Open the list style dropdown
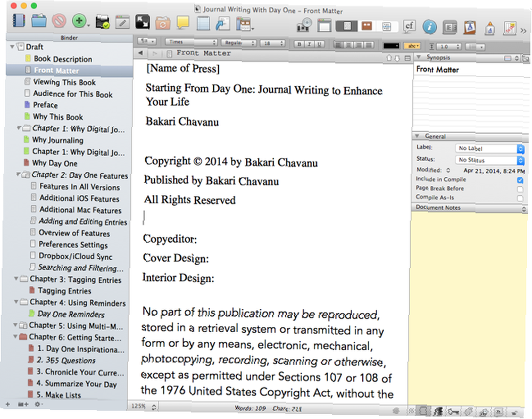This screenshot has height=419, width=532. [x=475, y=47]
